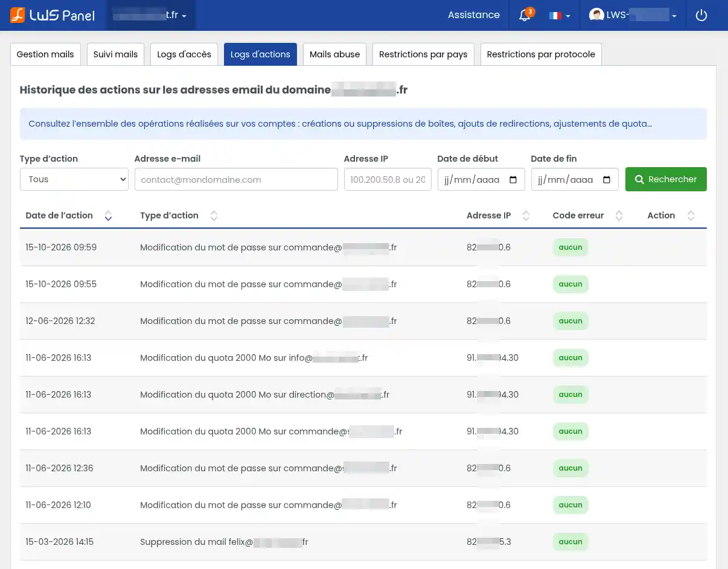The image size is (728, 569).
Task: Click aucun badge in 12-06-2026 12:32 row
Action: click(570, 321)
